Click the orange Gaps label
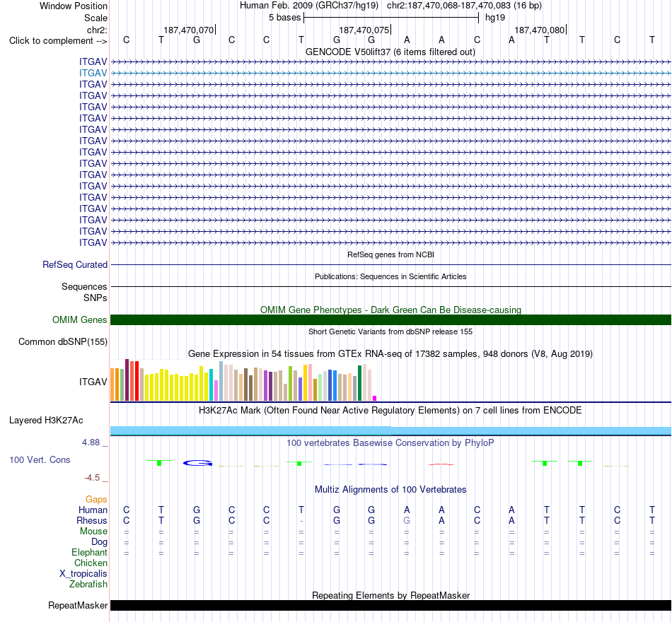Screen dimensions: 672x622 [96, 500]
